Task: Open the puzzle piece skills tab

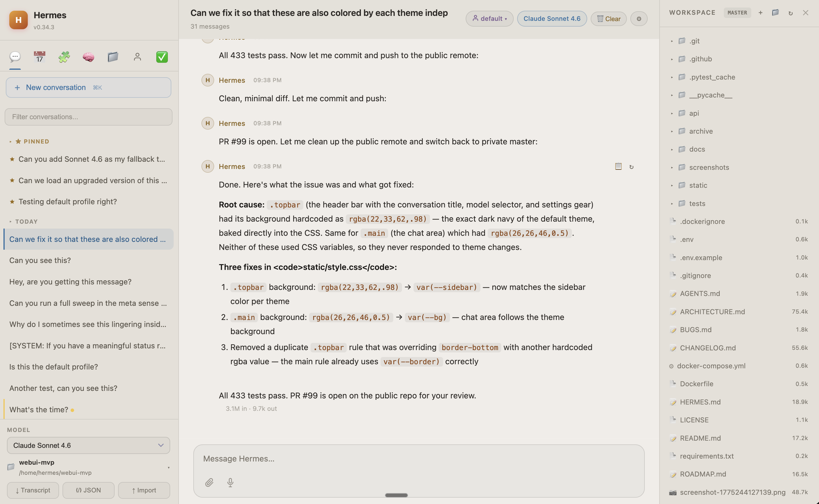Action: (x=64, y=57)
